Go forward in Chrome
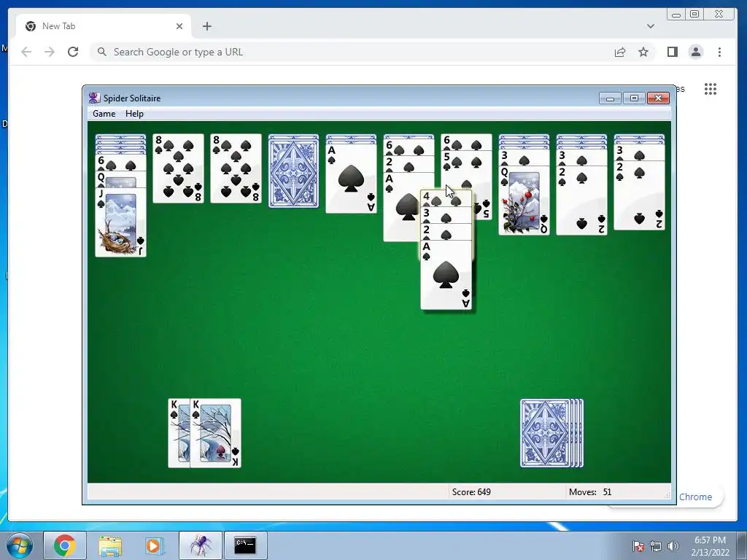 50,52
